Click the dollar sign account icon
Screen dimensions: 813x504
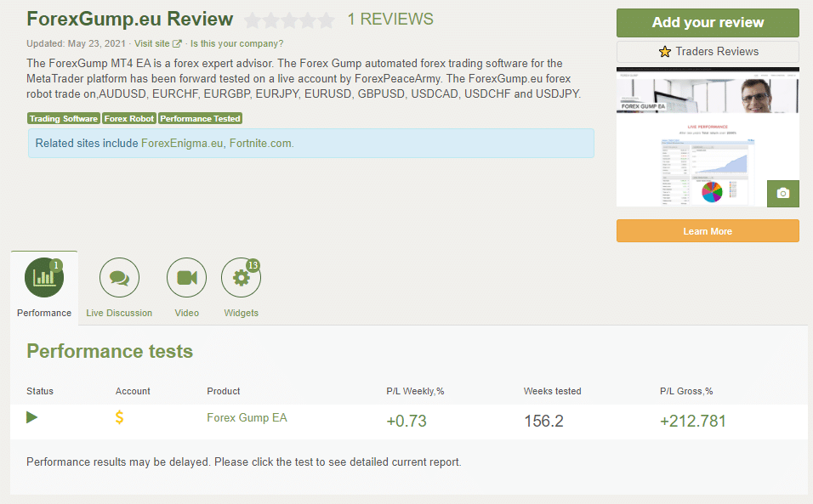coord(120,417)
